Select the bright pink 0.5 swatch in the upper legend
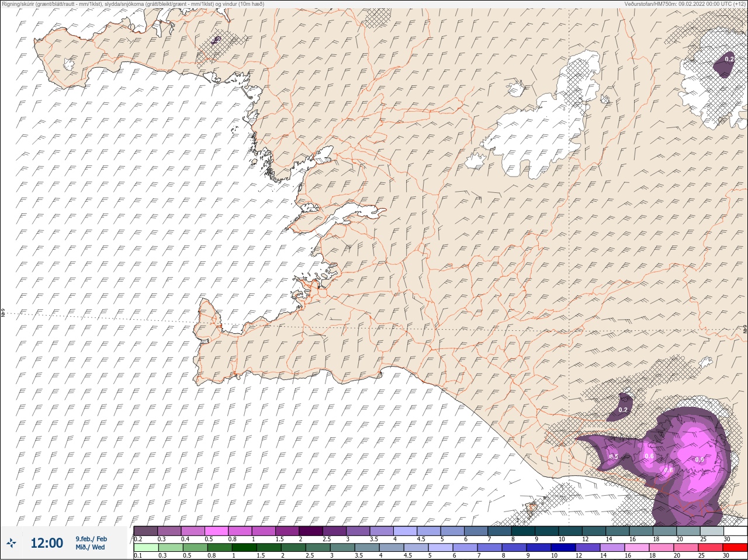Screen dimensions: 748x560 tap(216, 531)
